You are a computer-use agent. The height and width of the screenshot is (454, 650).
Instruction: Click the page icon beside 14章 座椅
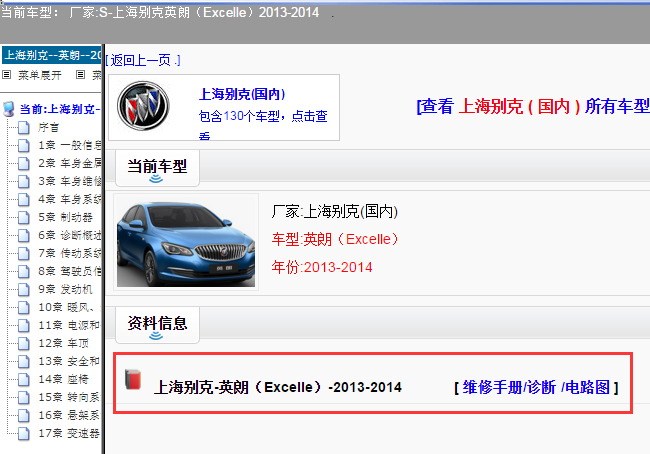24,379
